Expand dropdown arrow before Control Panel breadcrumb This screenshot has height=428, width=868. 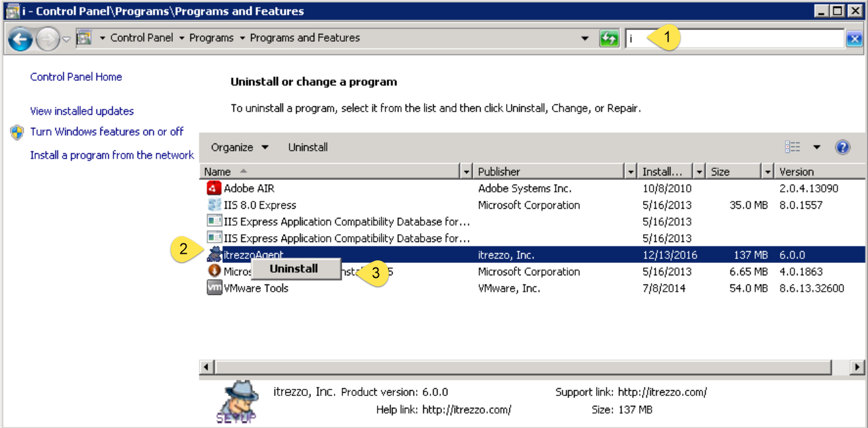pyautogui.click(x=102, y=38)
